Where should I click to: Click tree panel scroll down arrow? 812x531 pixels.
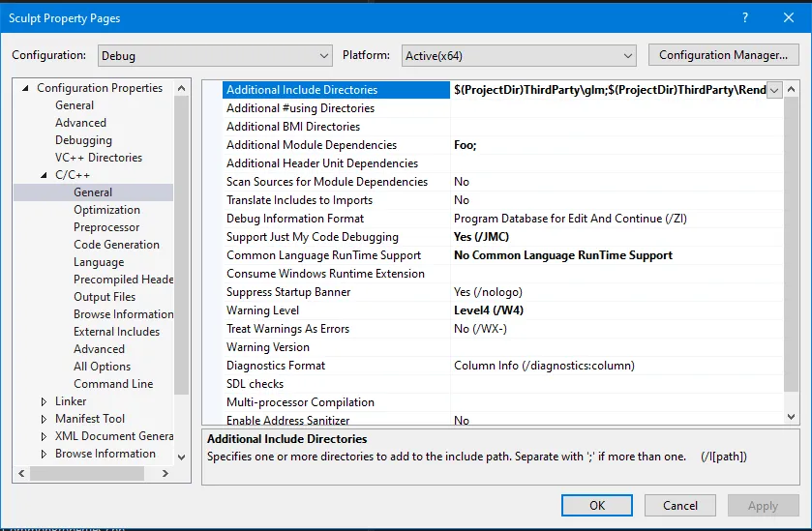[x=181, y=457]
